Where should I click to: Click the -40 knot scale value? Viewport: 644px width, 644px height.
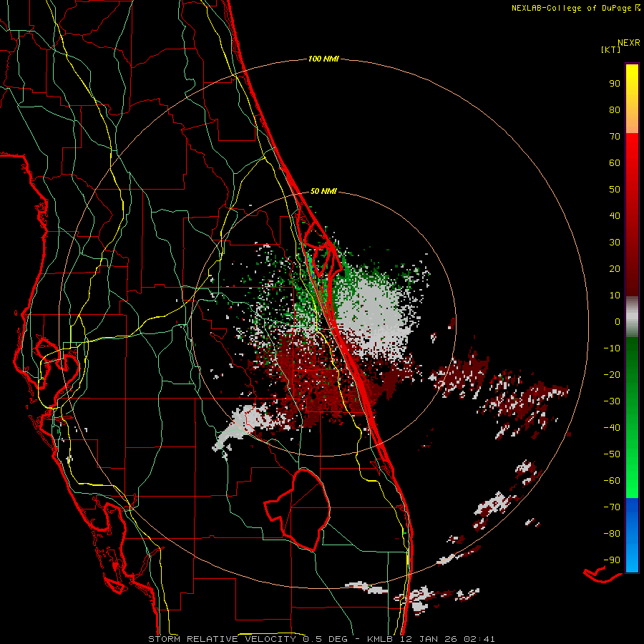point(612,428)
